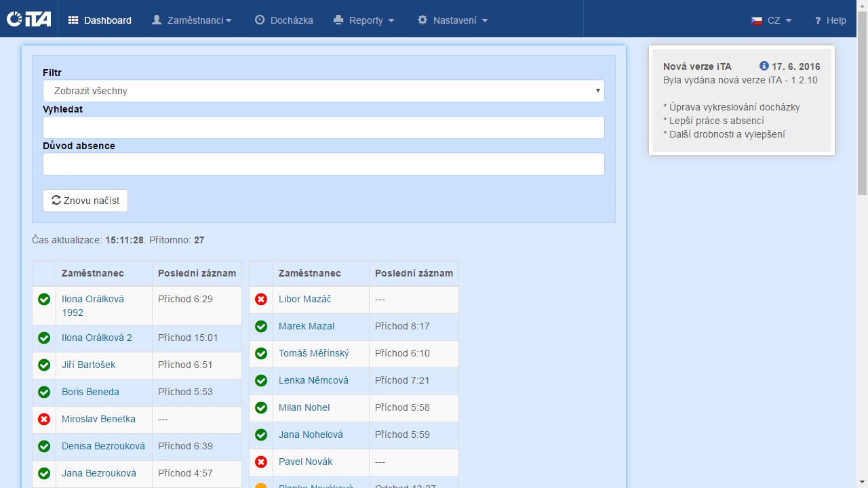The width and height of the screenshot is (868, 488).
Task: Click the green check status icon for Marek Mazal
Action: tap(261, 326)
